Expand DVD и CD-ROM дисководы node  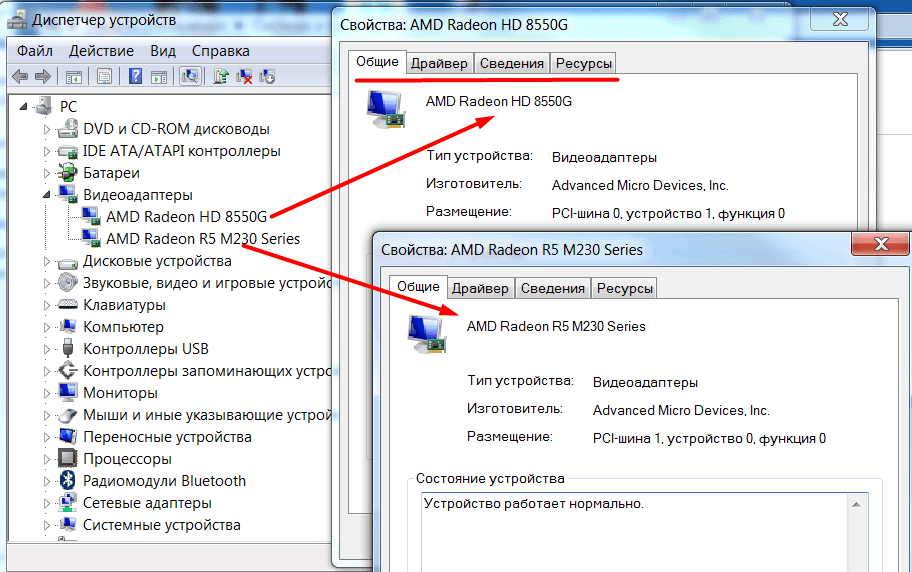pyautogui.click(x=47, y=129)
